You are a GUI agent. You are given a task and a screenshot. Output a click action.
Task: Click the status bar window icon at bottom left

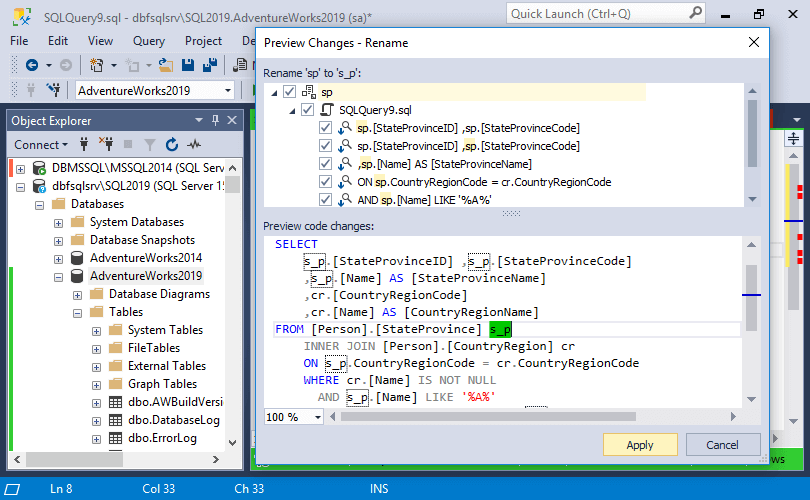pos(12,489)
